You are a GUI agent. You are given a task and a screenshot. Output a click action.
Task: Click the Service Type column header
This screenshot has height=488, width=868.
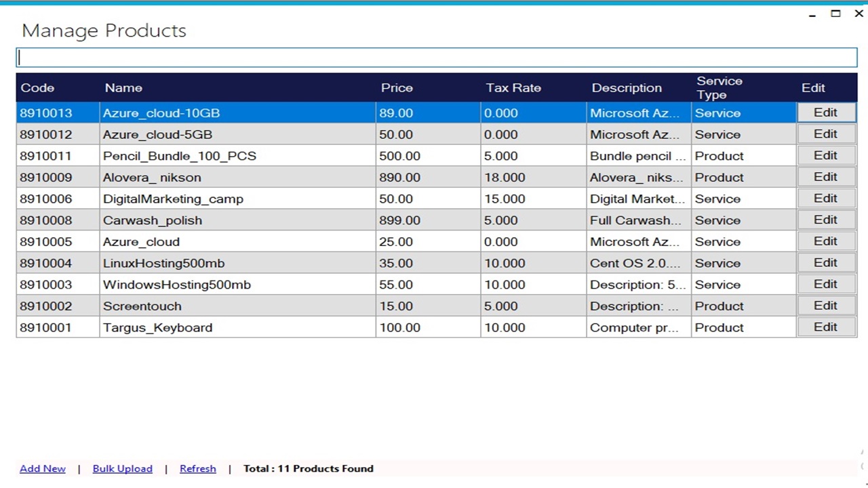(x=719, y=87)
